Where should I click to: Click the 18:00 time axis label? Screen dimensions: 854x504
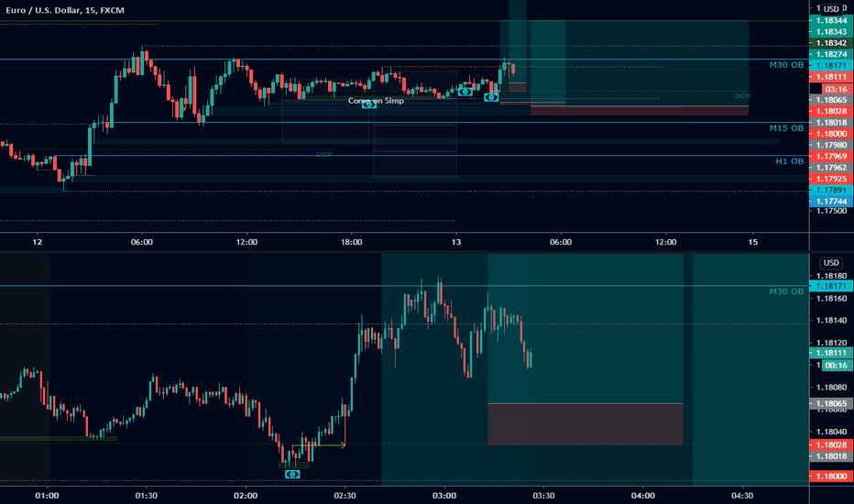(351, 242)
